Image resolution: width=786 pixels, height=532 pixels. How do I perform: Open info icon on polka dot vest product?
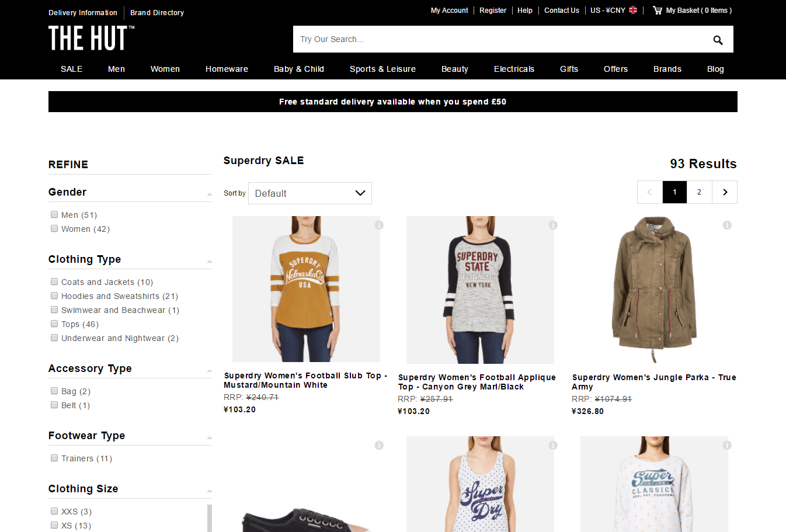553,445
